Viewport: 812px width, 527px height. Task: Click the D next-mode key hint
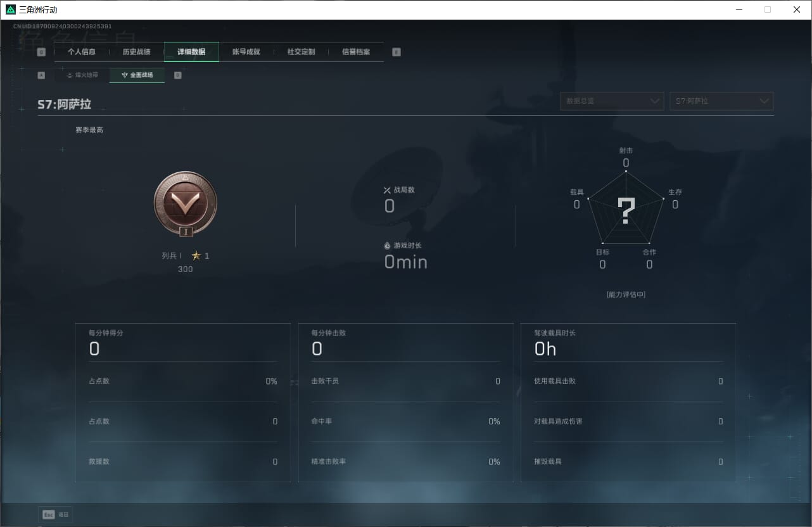pos(178,75)
